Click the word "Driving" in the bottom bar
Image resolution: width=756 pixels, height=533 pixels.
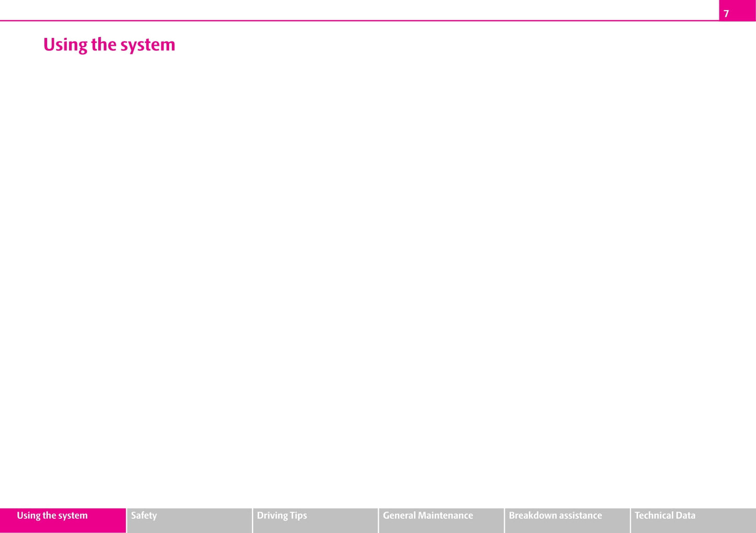[272, 516]
